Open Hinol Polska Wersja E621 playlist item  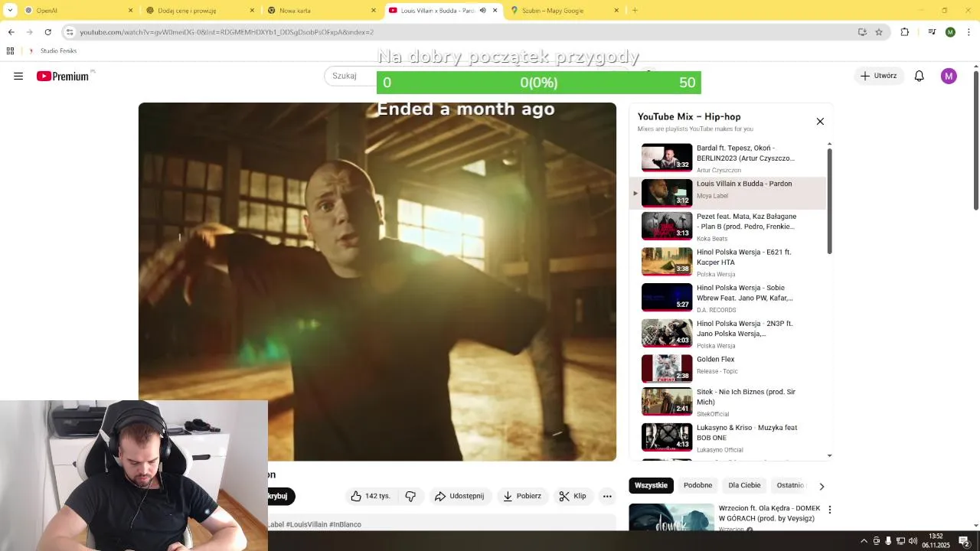tap(727, 262)
